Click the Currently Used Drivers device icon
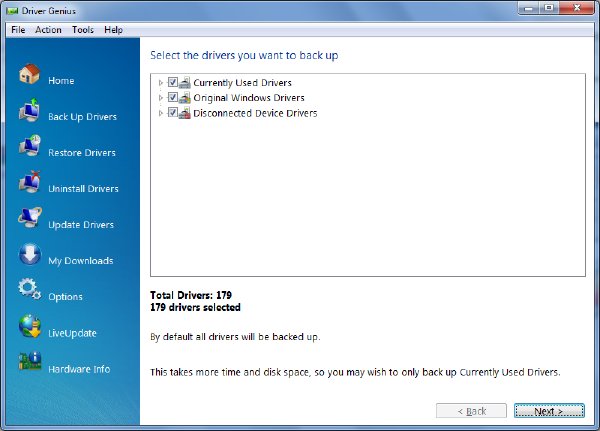600x431 pixels. pos(185,83)
